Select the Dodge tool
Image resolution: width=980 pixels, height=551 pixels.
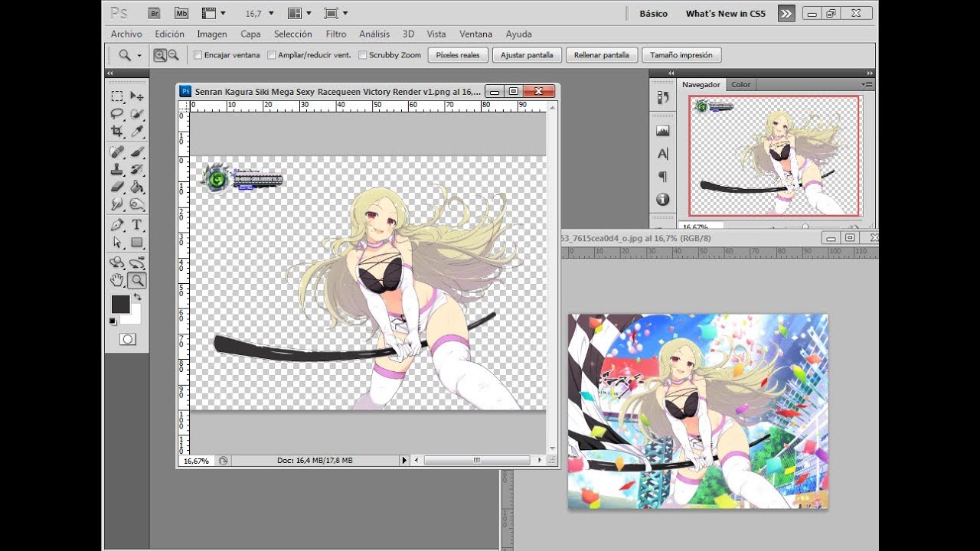137,204
